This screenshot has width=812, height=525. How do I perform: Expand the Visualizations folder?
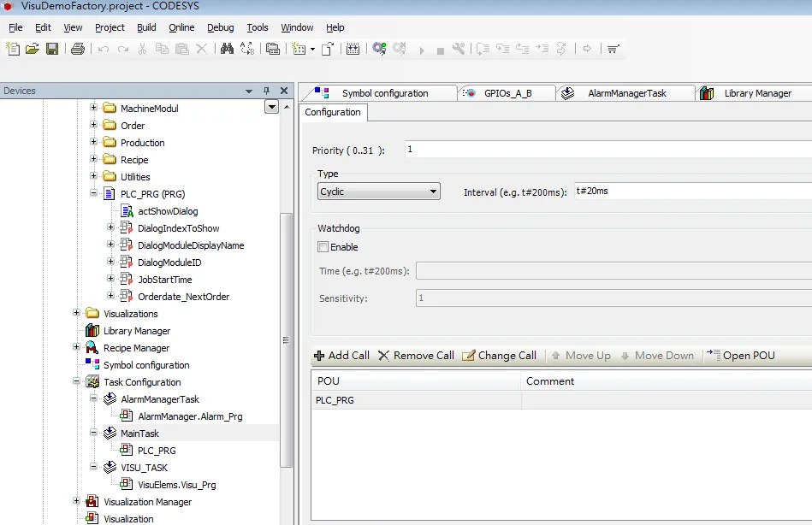point(76,313)
